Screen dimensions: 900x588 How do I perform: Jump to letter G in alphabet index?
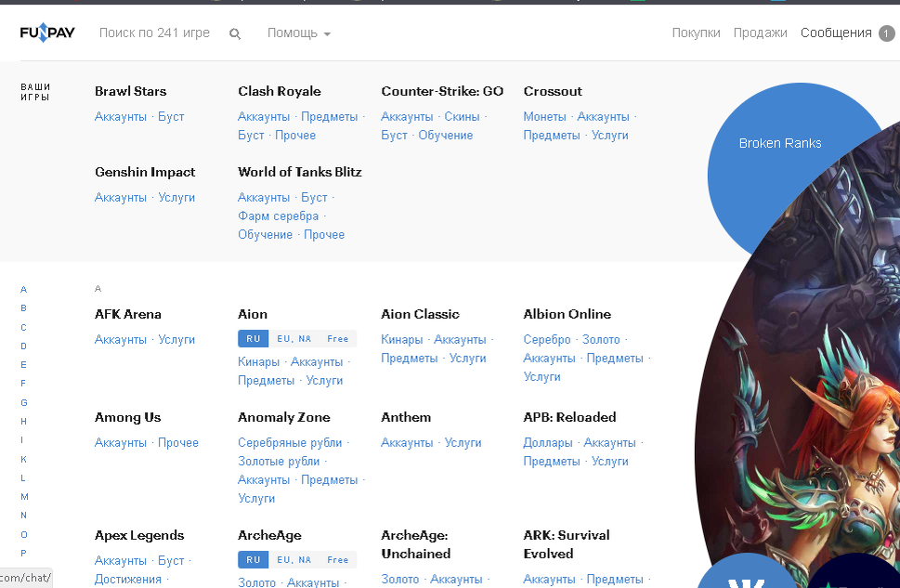tap(24, 402)
